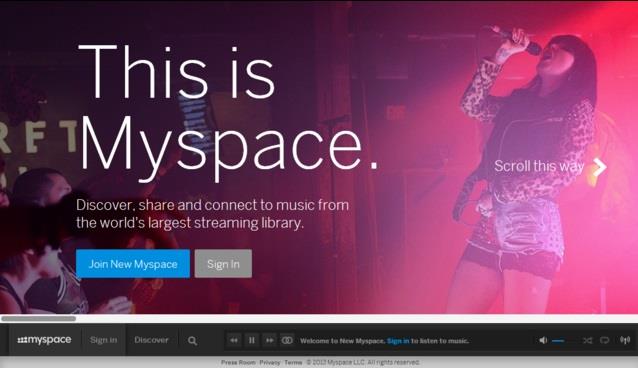
Task: Open the radio broadcast icon
Action: 625,340
